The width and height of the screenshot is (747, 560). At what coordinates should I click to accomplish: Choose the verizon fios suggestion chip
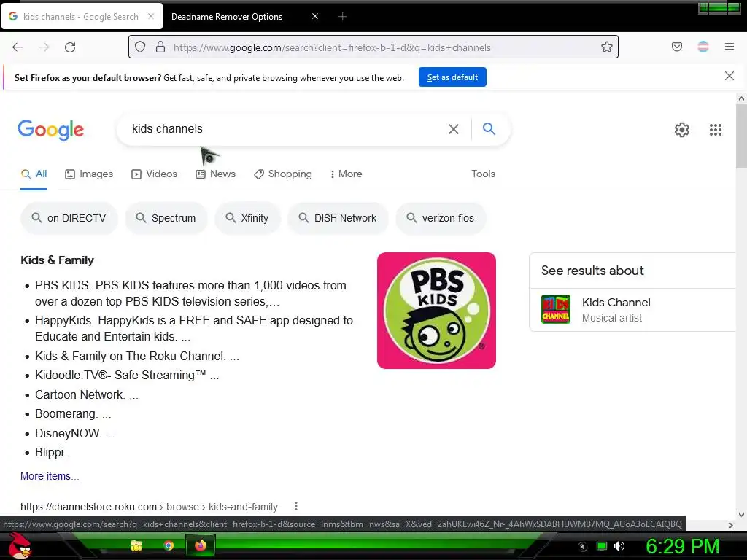click(x=441, y=218)
